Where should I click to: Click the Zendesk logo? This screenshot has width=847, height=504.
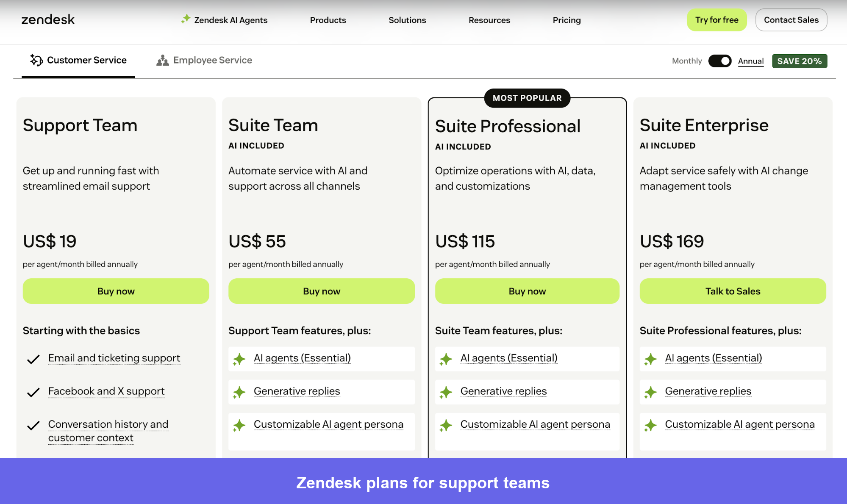click(x=47, y=19)
